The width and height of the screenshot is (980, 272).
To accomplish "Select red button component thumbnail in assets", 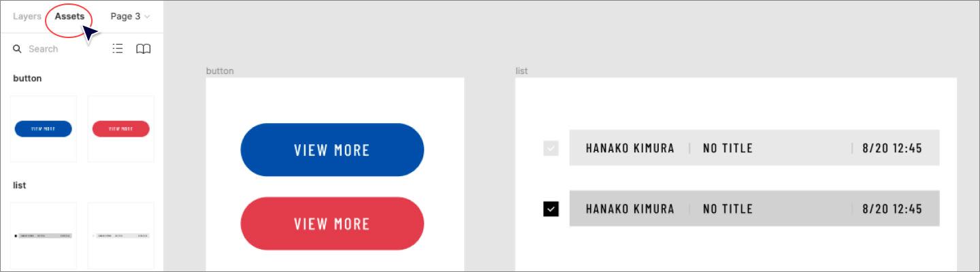I will (x=121, y=129).
